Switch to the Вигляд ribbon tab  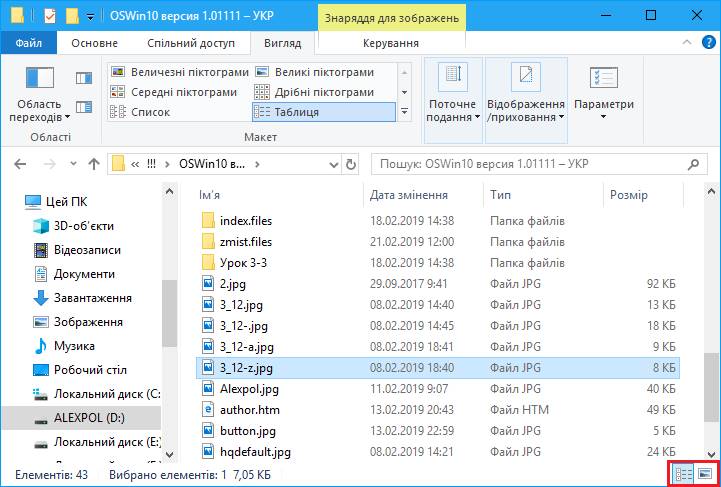282,43
